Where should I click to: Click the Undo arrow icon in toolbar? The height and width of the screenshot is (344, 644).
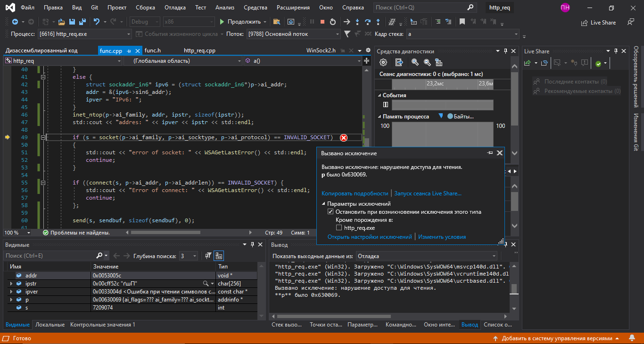(x=97, y=22)
